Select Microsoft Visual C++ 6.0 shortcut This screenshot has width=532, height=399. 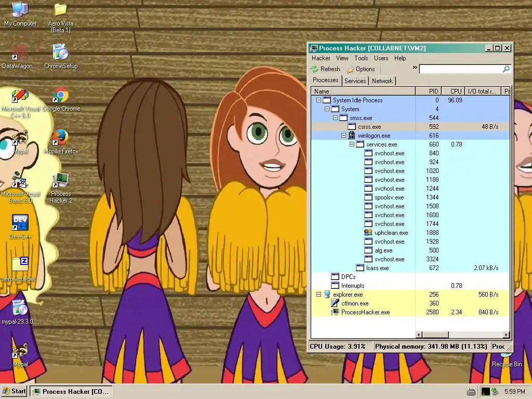point(20,103)
